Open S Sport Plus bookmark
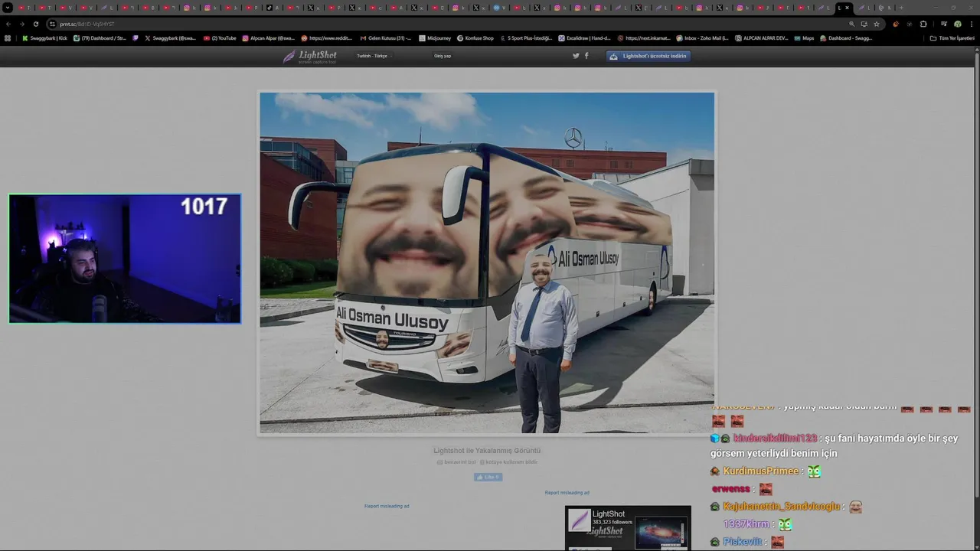980x551 pixels. pos(526,37)
